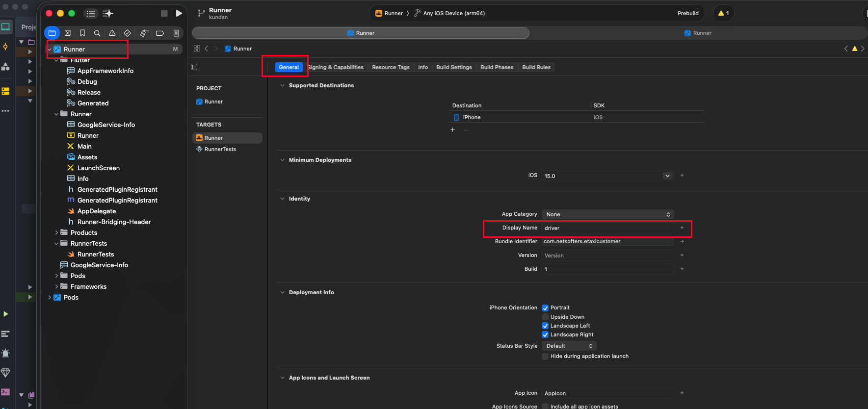This screenshot has height=409, width=868.
Task: Choose Runner scheme in toolbar
Action: [x=389, y=13]
